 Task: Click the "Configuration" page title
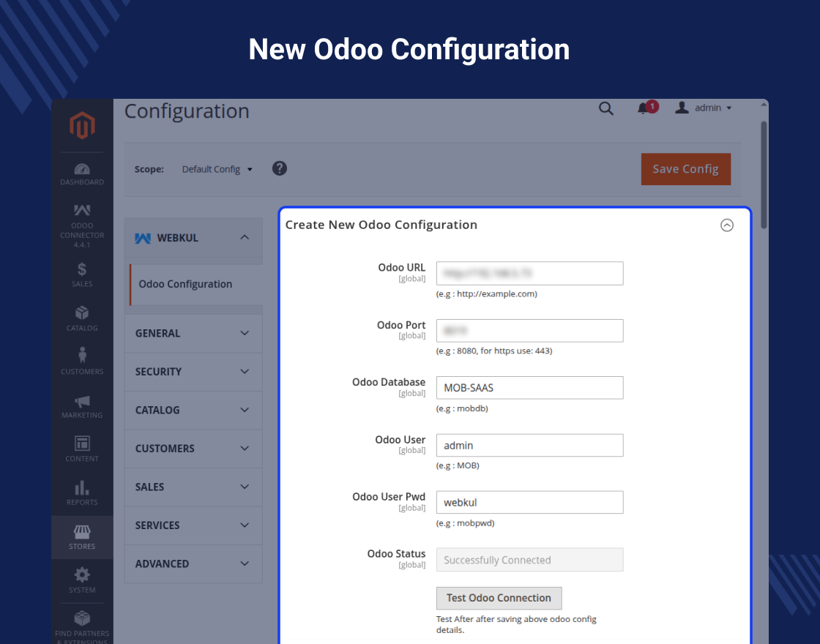tap(187, 111)
